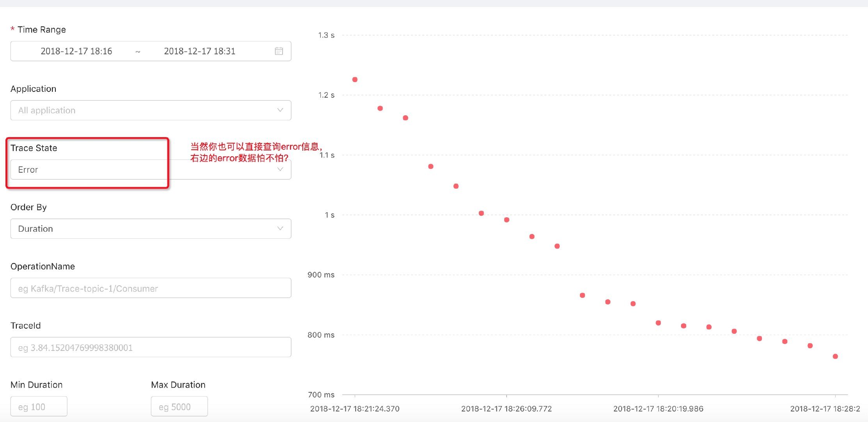Click the OperationName input field
Viewport: 868px width, 422px height.
pos(151,288)
